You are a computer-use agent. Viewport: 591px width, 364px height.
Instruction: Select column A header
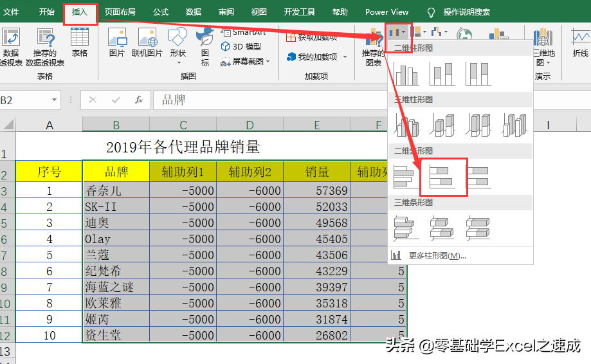50,125
